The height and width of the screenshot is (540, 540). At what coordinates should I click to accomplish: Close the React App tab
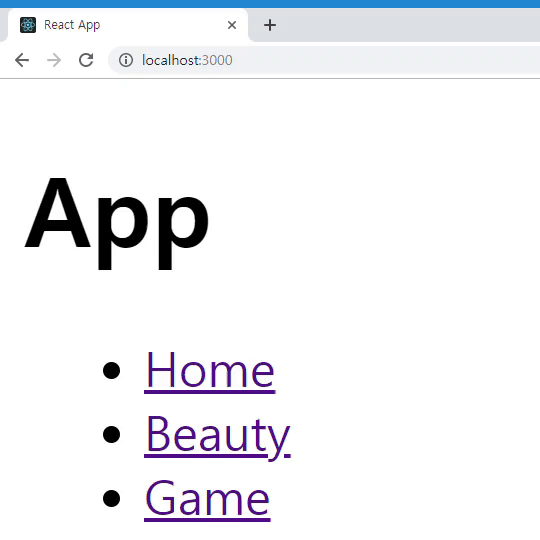point(232,25)
